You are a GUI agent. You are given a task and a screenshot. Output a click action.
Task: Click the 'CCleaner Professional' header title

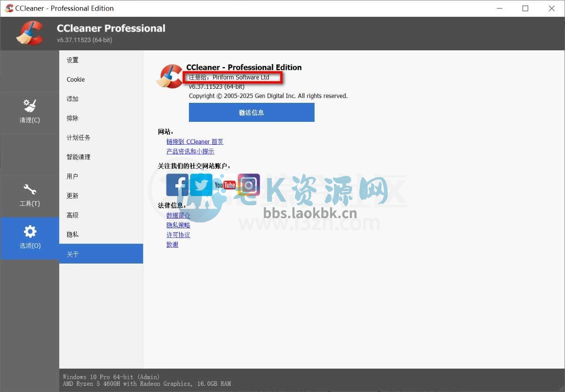tap(111, 28)
